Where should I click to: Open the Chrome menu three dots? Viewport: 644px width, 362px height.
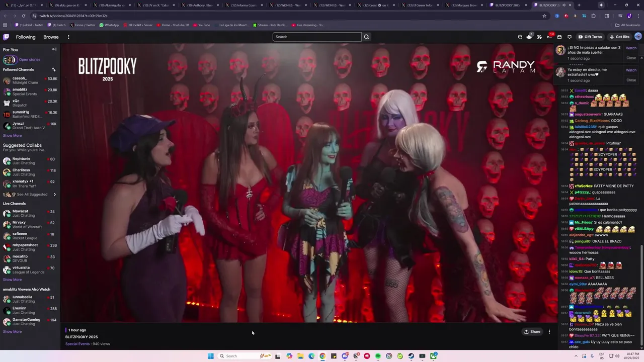pos(638,16)
